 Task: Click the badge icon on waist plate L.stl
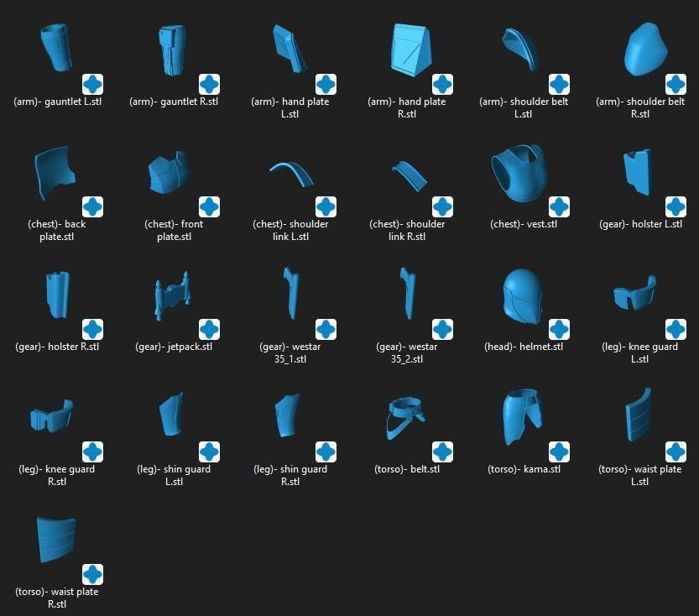coord(676,452)
